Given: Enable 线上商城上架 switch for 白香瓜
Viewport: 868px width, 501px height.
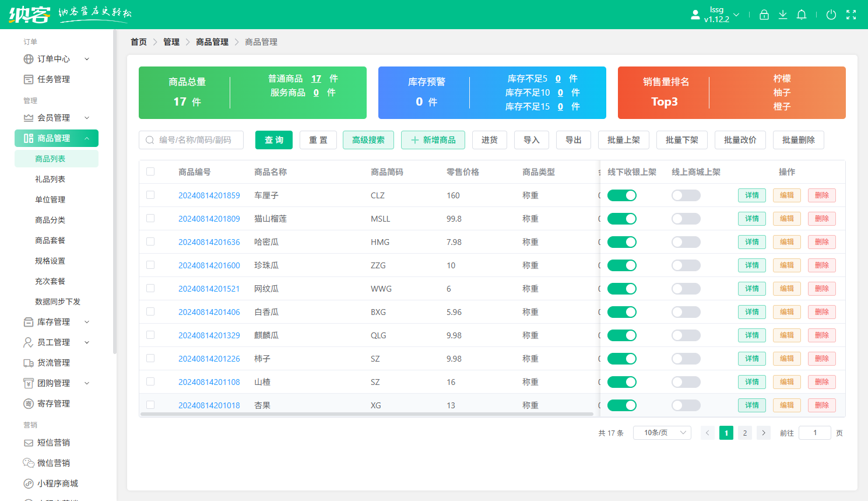Looking at the screenshot, I should click(686, 312).
